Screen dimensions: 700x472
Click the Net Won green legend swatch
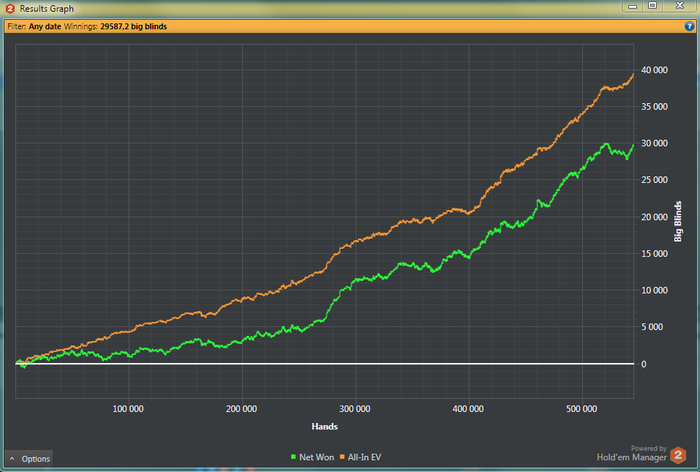click(x=293, y=457)
